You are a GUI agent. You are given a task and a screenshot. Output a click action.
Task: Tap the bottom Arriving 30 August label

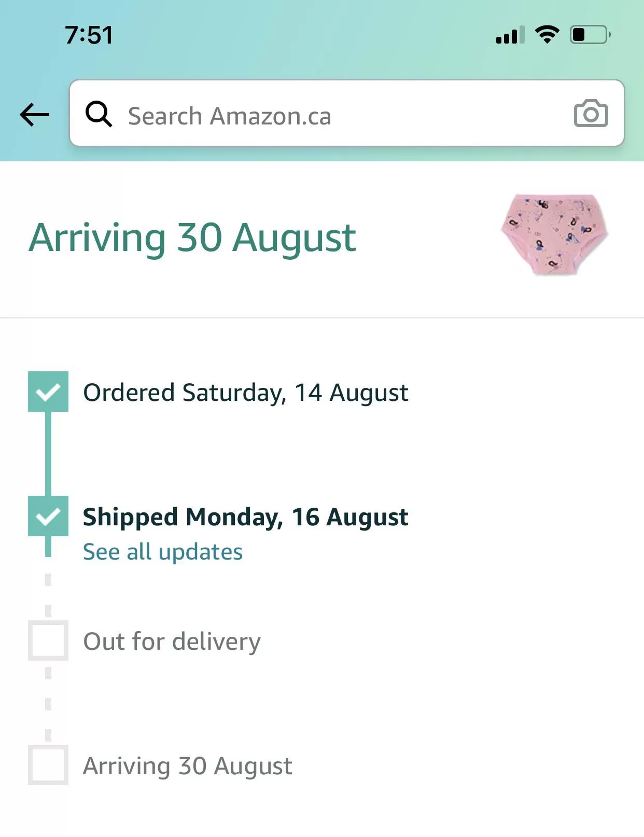pos(188,766)
